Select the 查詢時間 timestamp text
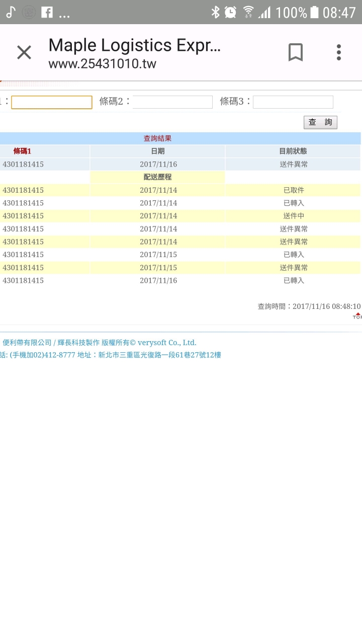 tap(309, 306)
